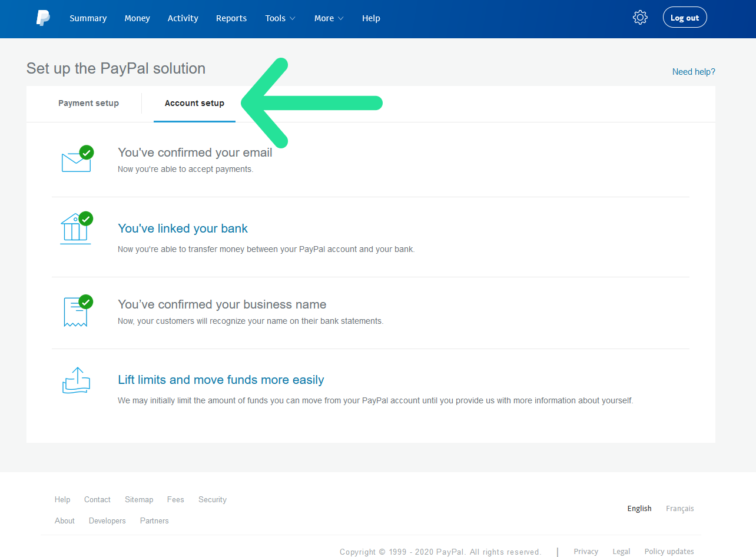This screenshot has width=756, height=557.
Task: Switch language to Français
Action: [679, 509]
